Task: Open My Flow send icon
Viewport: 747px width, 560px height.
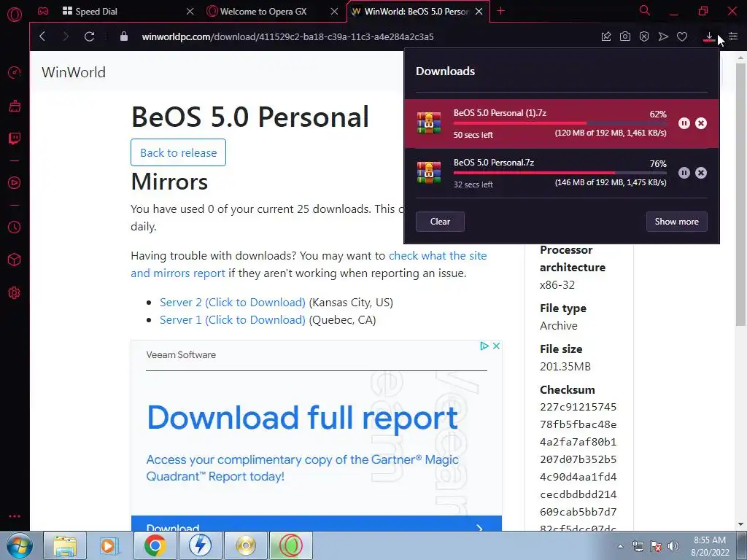Action: pos(663,36)
